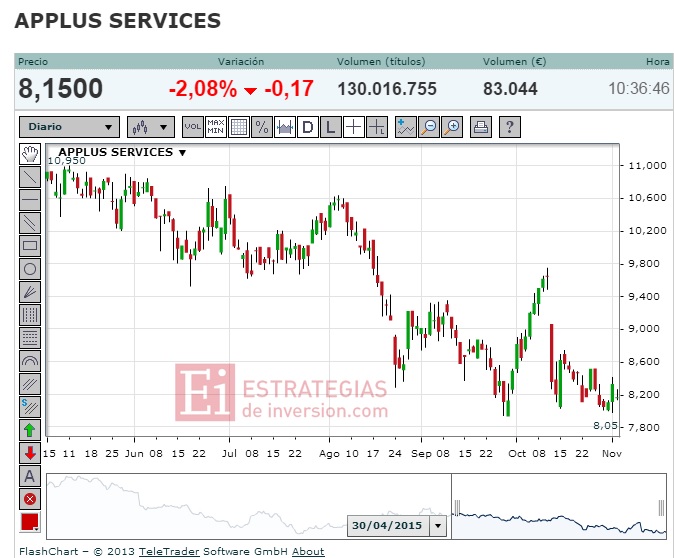Select the parallel channel lines tool
Screen dimensions: 674x558
click(30, 223)
